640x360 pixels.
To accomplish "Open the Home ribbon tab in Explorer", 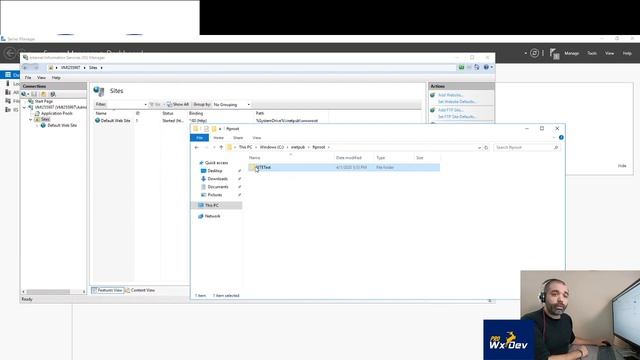I will point(218,138).
